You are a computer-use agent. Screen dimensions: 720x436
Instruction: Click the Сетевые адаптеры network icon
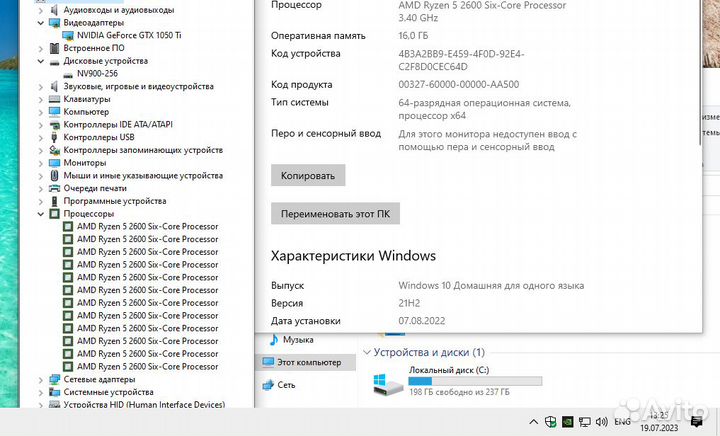tap(54, 380)
